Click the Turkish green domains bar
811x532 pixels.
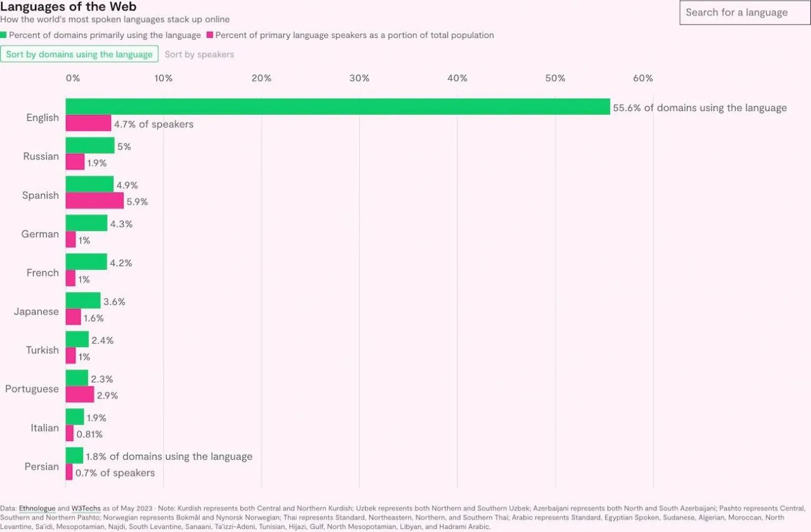tap(77, 339)
